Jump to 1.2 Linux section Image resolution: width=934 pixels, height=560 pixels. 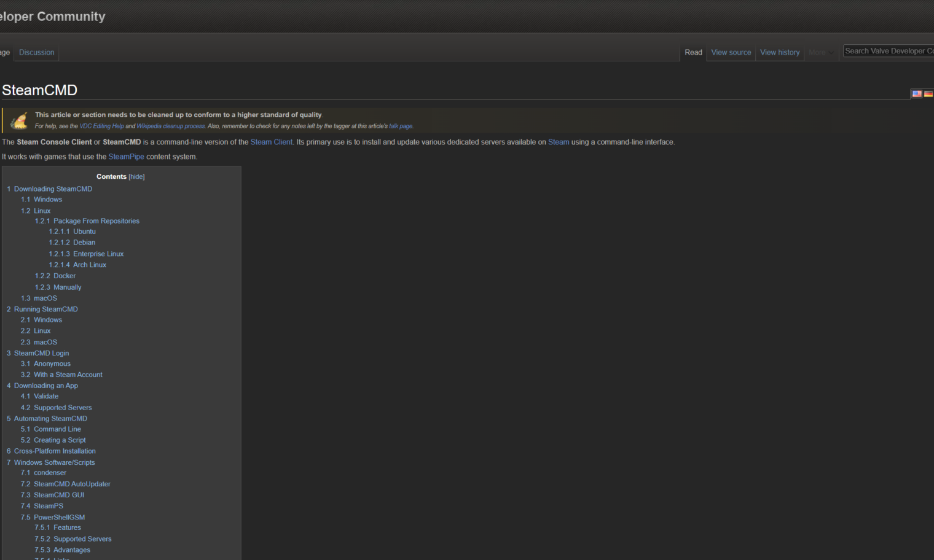(x=36, y=211)
